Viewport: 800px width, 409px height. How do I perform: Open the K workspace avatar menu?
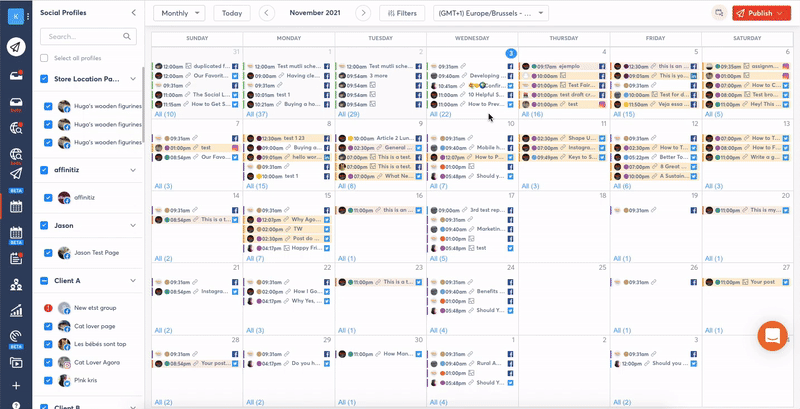(x=16, y=16)
